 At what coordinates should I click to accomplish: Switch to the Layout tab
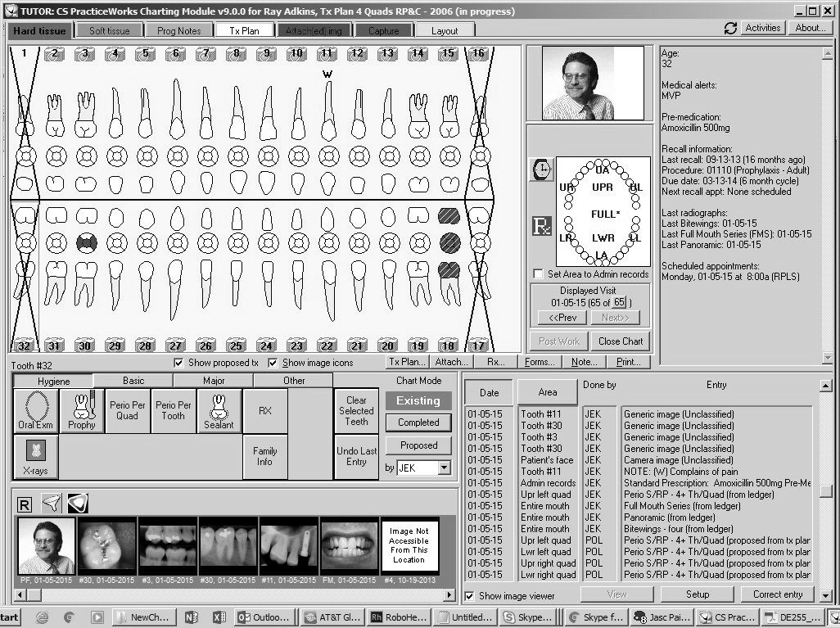(x=445, y=30)
